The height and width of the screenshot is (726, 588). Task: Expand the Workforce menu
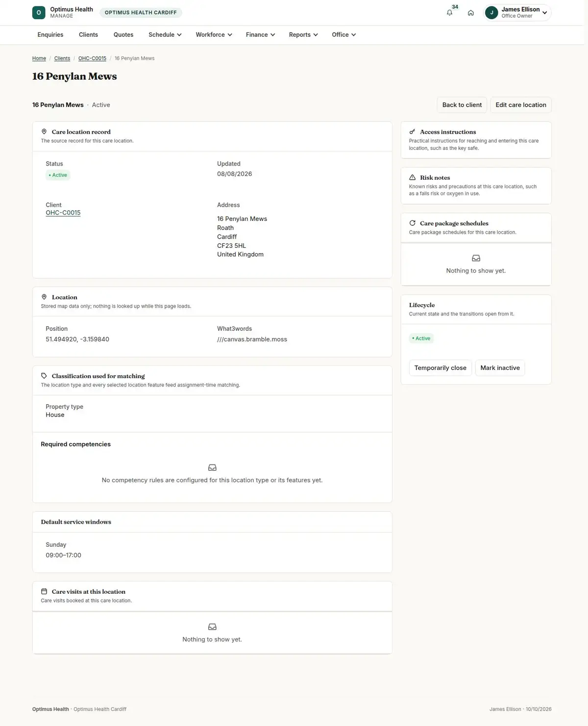[x=214, y=35]
